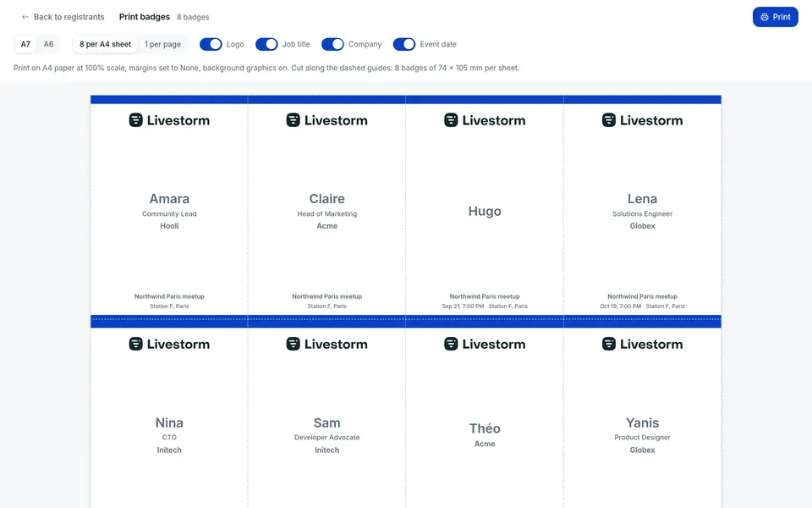Click CTO job title on Nina's badge
This screenshot has width=812, height=508.
coord(169,438)
